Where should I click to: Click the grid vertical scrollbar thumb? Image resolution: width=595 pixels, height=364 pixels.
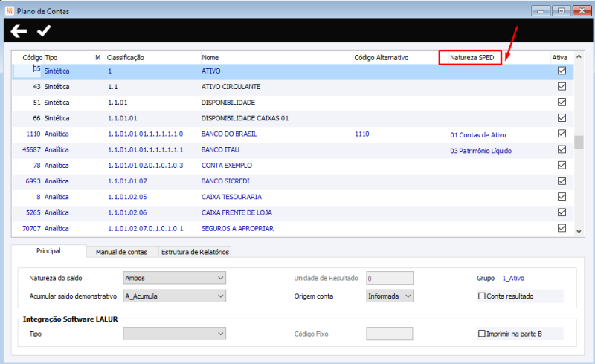pos(579,142)
